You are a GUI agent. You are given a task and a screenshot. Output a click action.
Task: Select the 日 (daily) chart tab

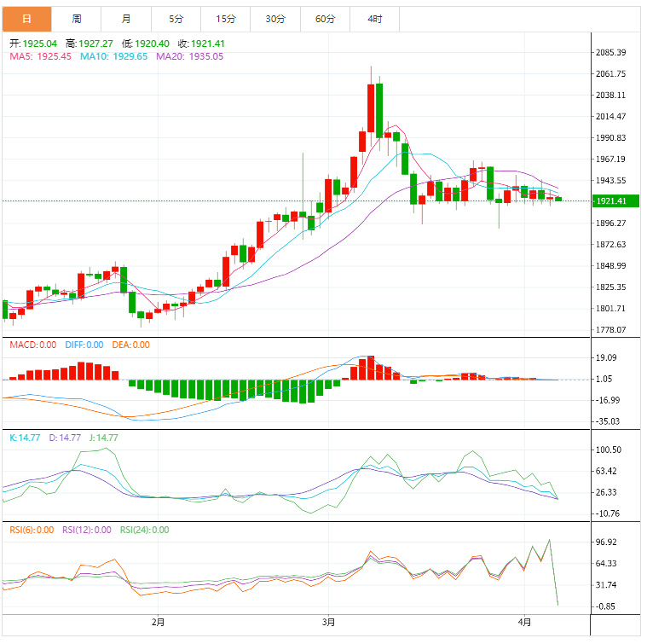coord(26,18)
